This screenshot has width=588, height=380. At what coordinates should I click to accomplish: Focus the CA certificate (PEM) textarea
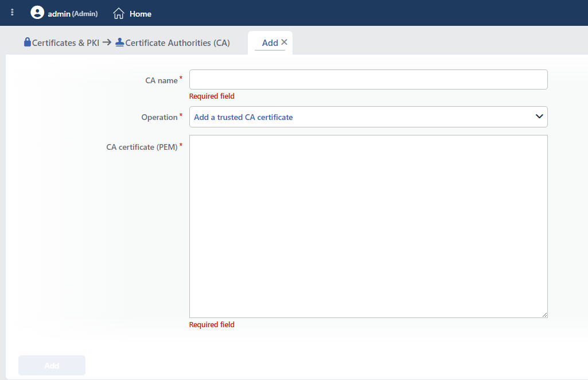(x=368, y=227)
